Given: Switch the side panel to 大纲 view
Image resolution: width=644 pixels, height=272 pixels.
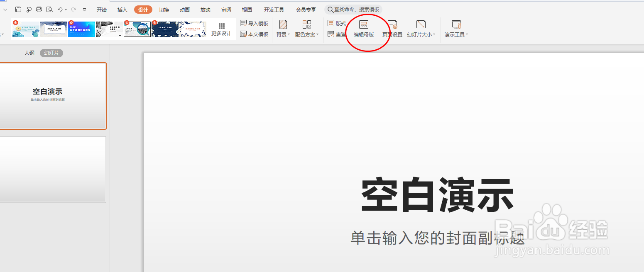Looking at the screenshot, I should point(29,53).
